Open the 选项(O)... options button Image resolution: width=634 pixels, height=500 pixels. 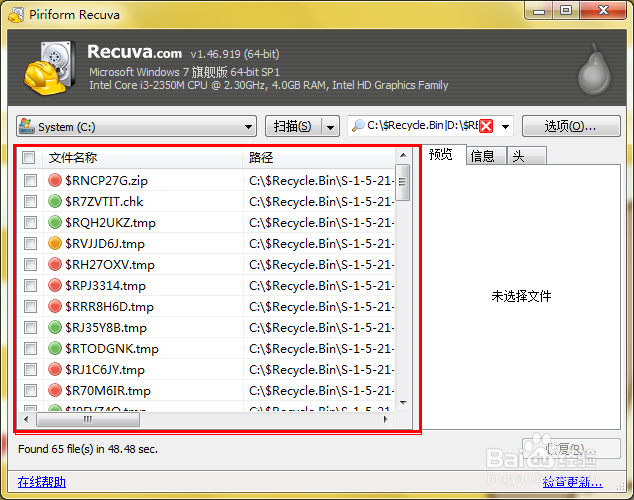pyautogui.click(x=571, y=127)
